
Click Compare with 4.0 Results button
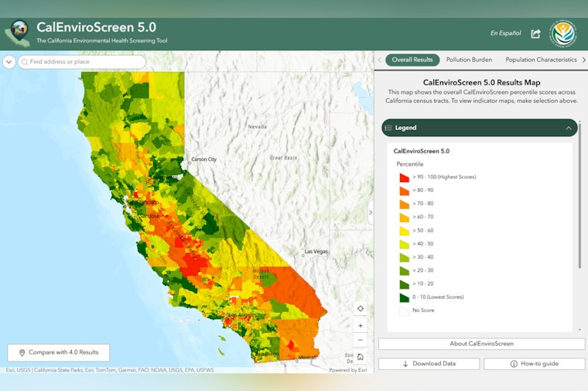(x=59, y=352)
